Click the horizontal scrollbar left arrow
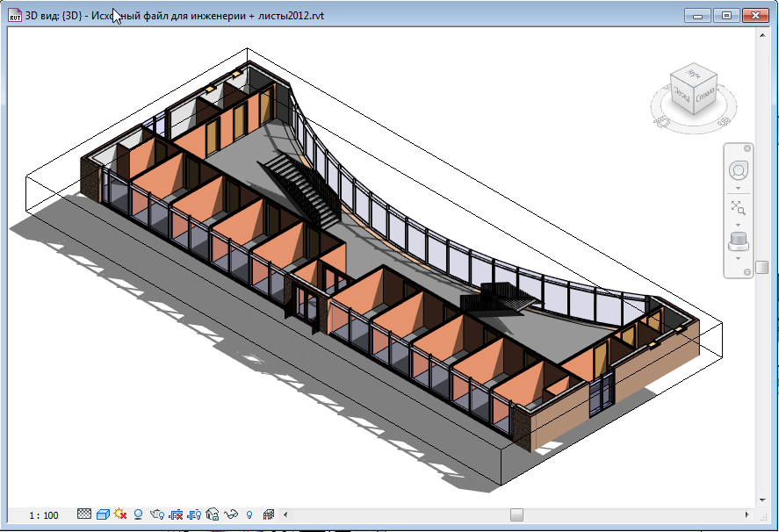The image size is (779, 532). [x=285, y=514]
